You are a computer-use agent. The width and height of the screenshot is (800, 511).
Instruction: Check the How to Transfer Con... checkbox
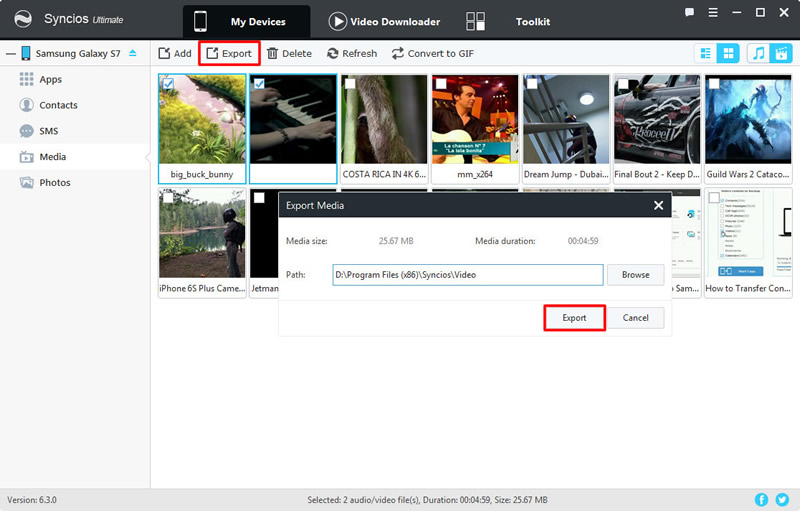714,198
